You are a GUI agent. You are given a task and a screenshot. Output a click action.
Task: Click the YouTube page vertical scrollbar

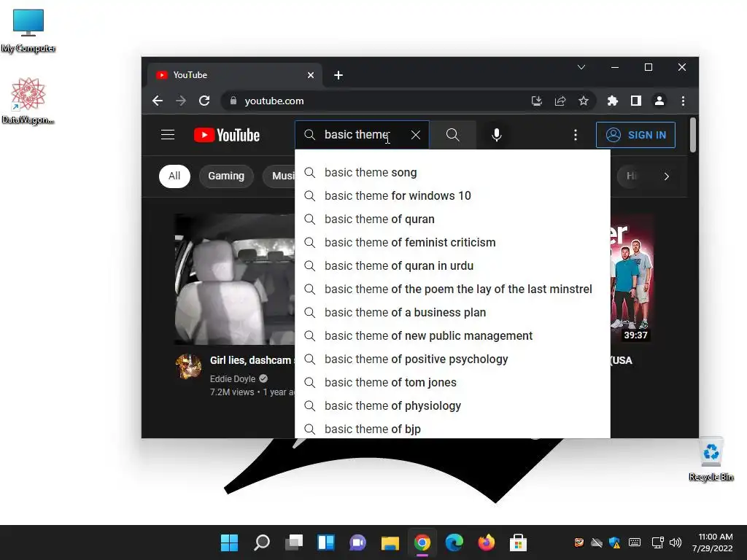coord(693,135)
